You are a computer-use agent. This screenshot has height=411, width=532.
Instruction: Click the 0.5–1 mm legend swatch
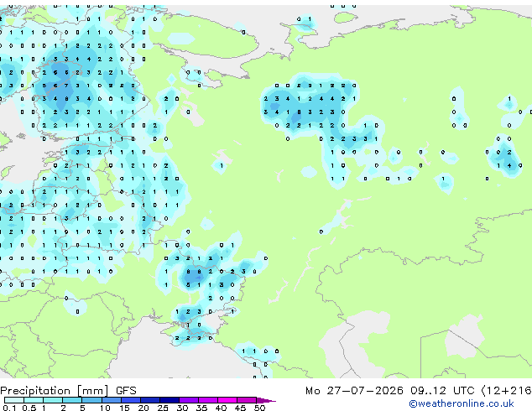34,400
